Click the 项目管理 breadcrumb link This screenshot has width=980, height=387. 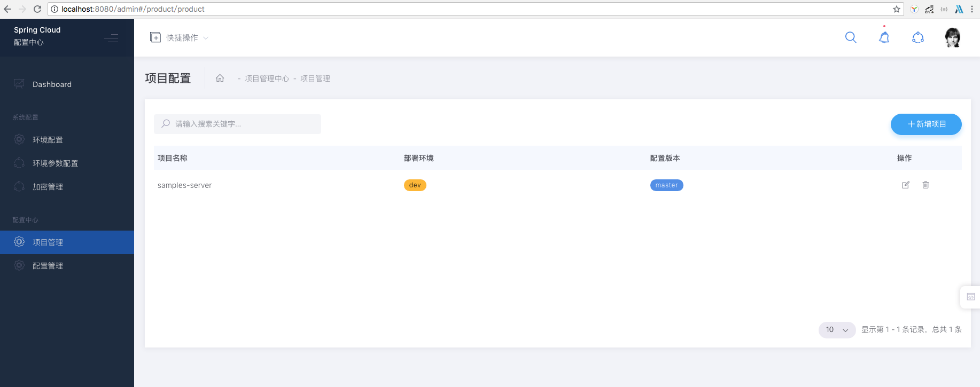[315, 78]
